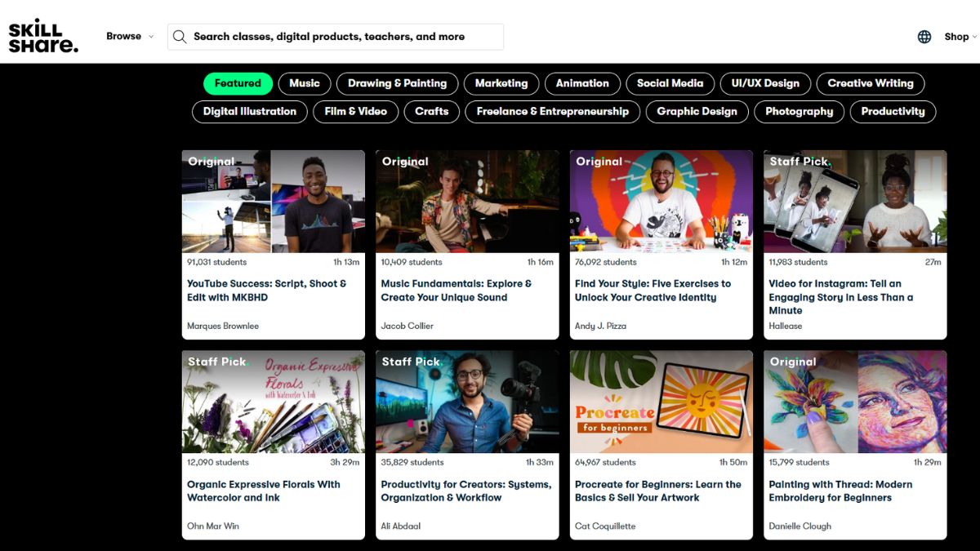Open the Creative Writing category

tap(871, 83)
